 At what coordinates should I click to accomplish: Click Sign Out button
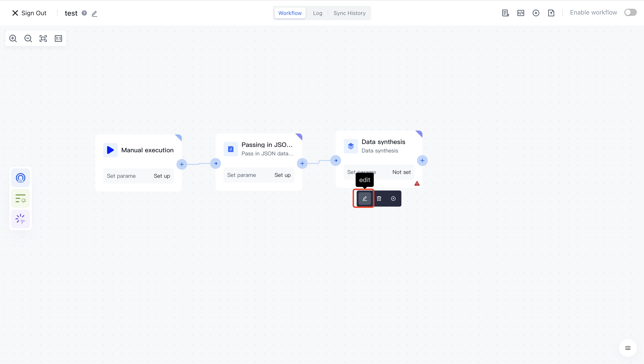click(x=29, y=13)
